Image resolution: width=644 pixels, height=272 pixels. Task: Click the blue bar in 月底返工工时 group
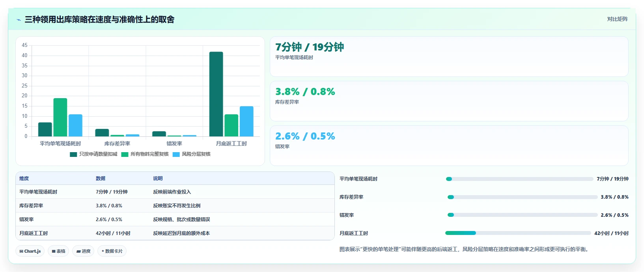[x=246, y=121]
